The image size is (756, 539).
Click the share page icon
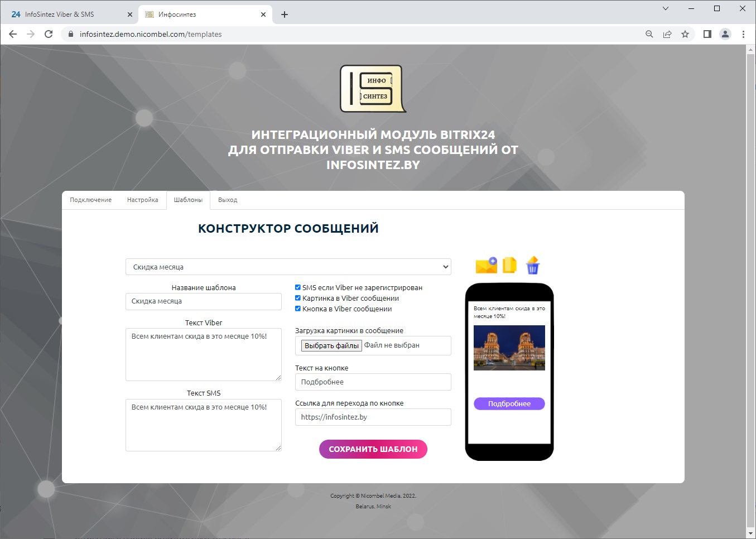(667, 34)
